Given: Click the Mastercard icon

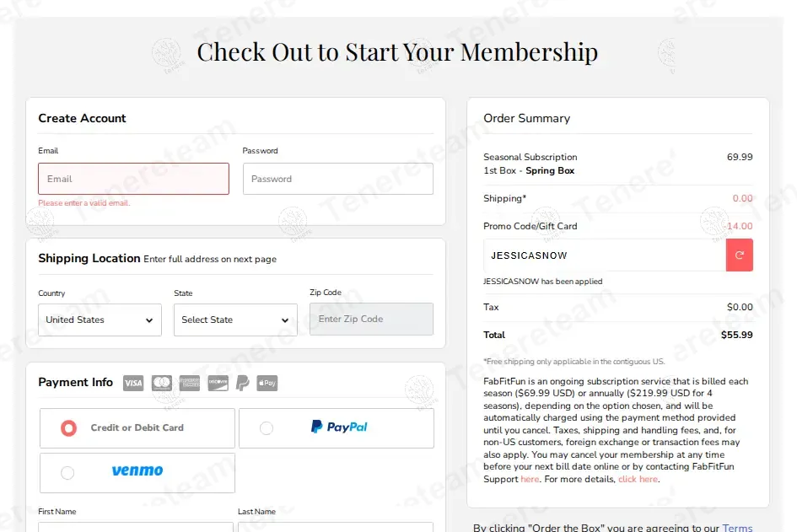Looking at the screenshot, I should (162, 384).
